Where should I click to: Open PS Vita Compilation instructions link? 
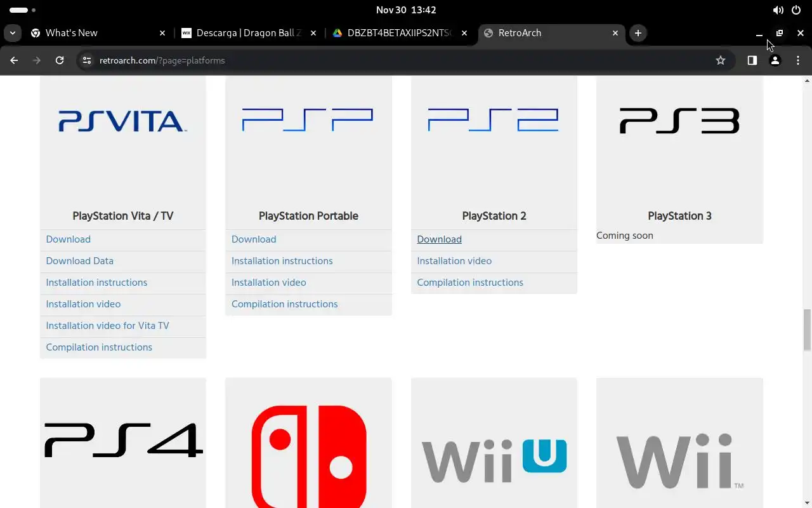pyautogui.click(x=99, y=347)
